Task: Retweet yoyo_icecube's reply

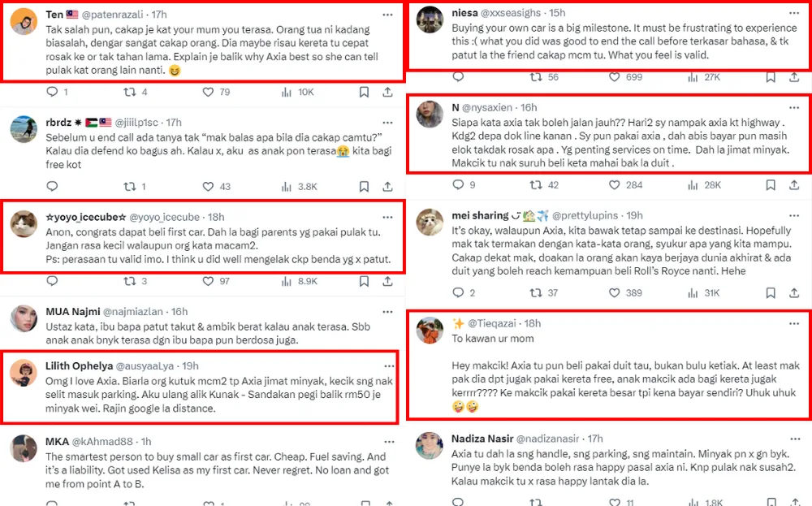Action: (x=129, y=281)
